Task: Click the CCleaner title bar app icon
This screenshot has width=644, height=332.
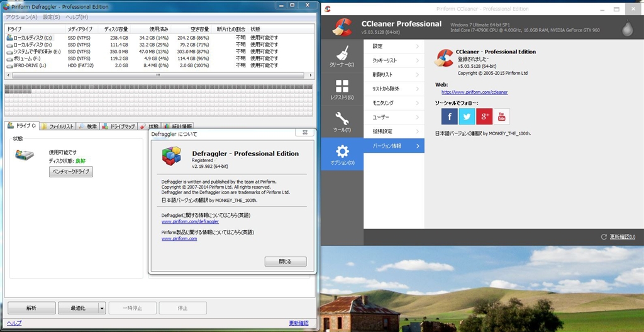Action: [327, 9]
